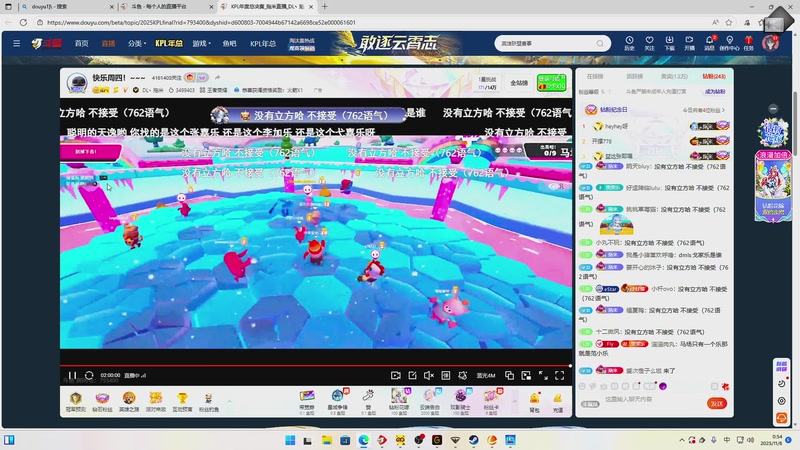Screen dimensions: 800x450
Task: Open the 开播 start-streaming icon
Action: click(689, 43)
